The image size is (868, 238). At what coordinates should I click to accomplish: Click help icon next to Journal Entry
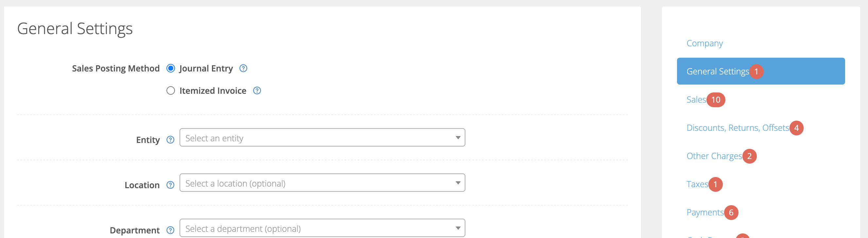pos(243,69)
